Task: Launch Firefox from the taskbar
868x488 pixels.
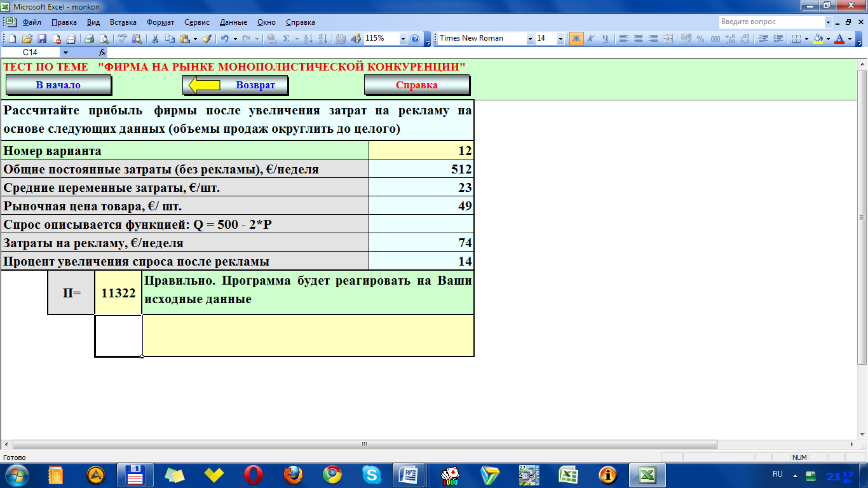Action: 293,475
